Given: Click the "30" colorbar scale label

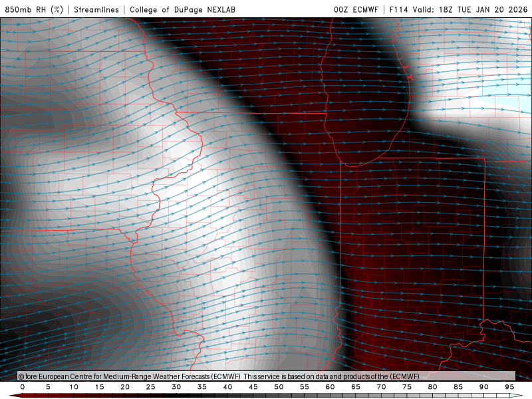Looking at the screenshot, I should click(176, 387).
